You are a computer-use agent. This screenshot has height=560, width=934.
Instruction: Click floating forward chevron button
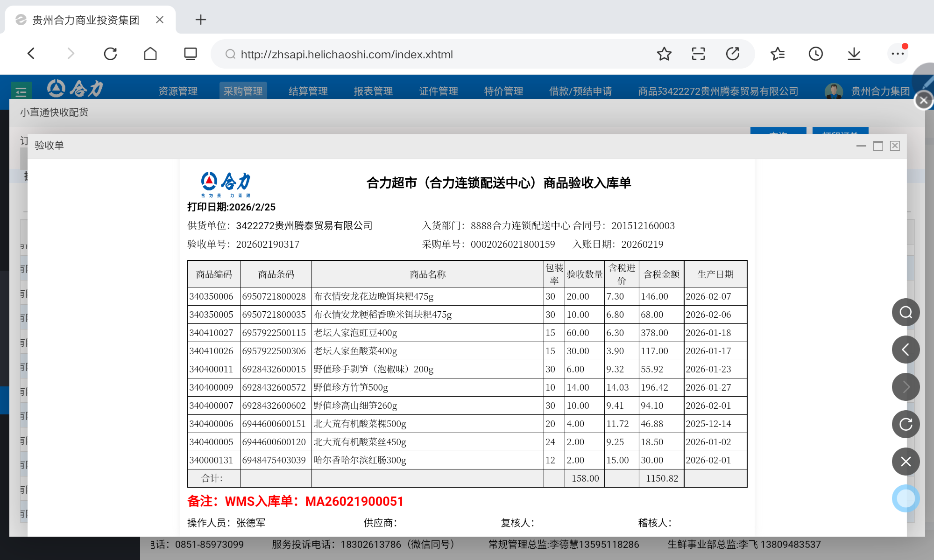[x=906, y=387]
